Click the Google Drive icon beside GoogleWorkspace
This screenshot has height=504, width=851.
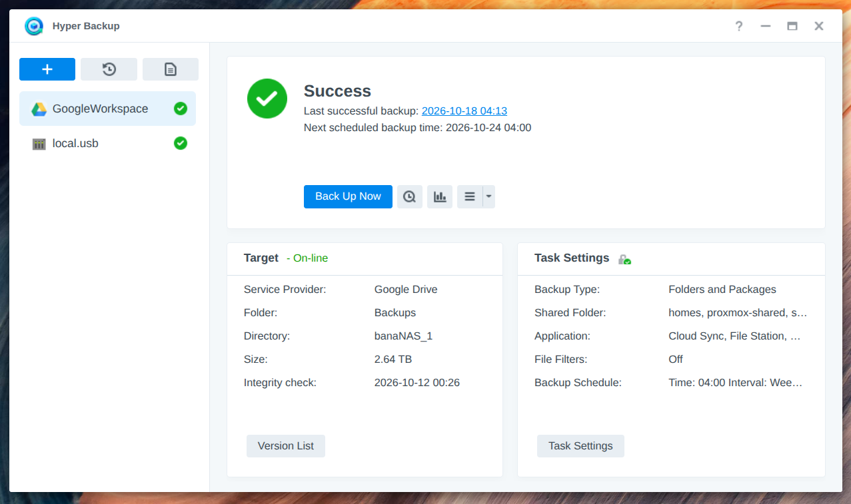[39, 109]
